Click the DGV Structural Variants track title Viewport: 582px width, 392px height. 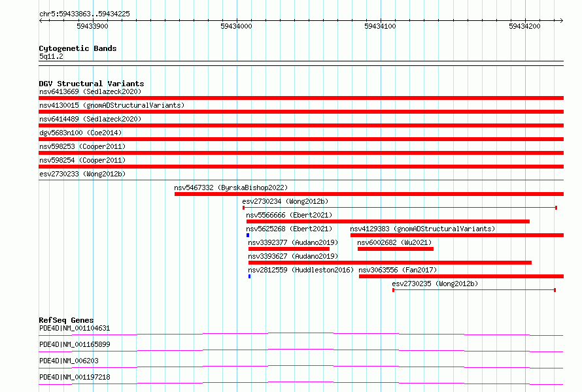[x=92, y=84]
